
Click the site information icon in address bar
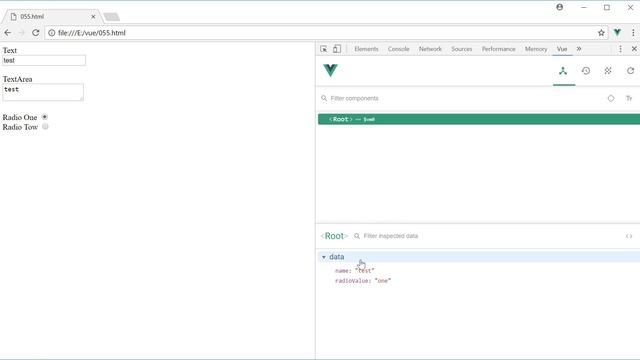(52, 33)
